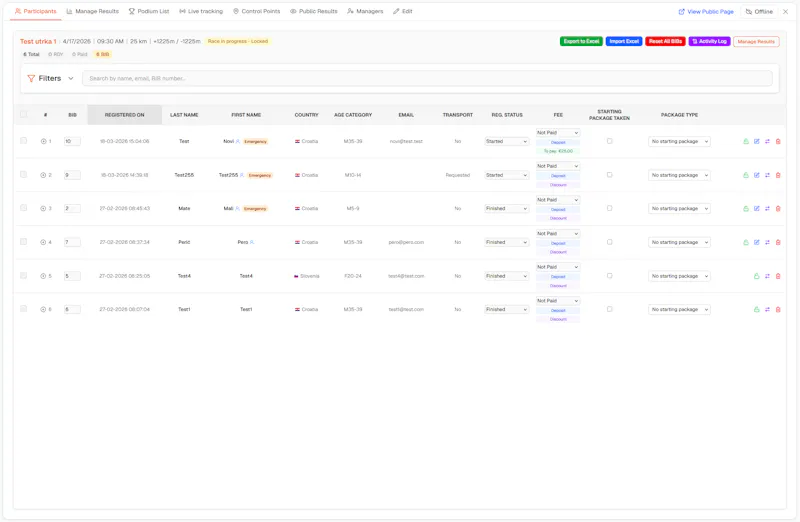This screenshot has width=800, height=522.
Task: Select row checkbox for participant Mate
Action: point(23,208)
